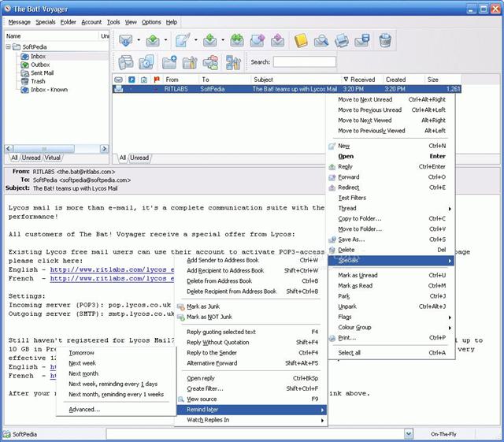Click the stacked envelopes icon in second toolbar row
The width and height of the screenshot is (504, 442).
(x=126, y=62)
